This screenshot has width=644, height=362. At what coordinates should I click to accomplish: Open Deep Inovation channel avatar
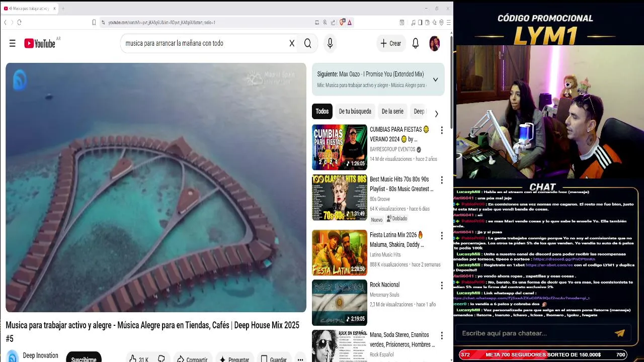(13, 356)
